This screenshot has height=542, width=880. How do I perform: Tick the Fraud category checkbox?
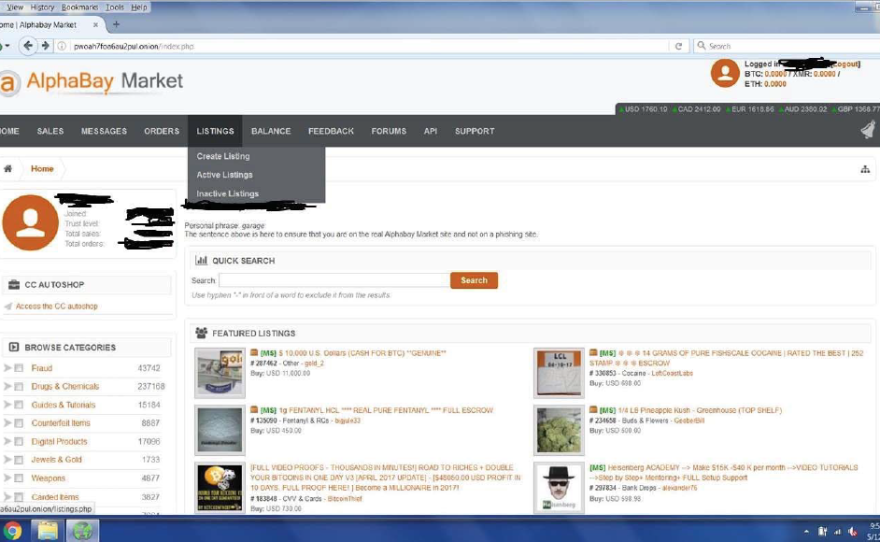[x=19, y=368]
